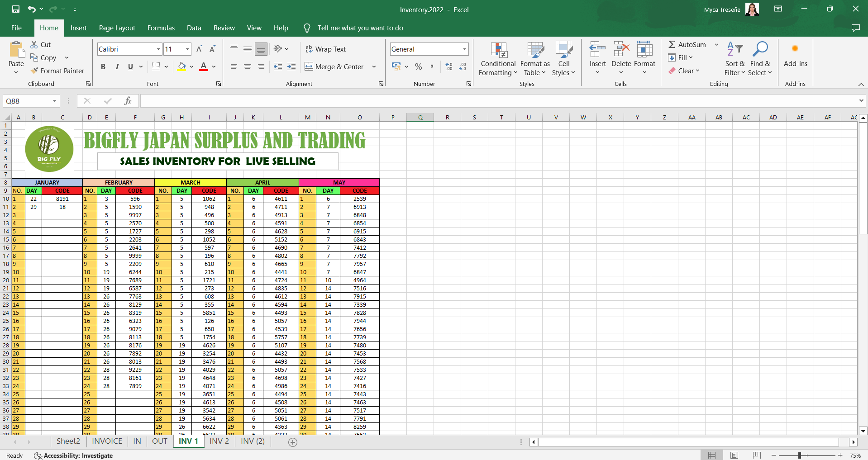Decrease font size with the smaller A icon

pyautogui.click(x=212, y=49)
